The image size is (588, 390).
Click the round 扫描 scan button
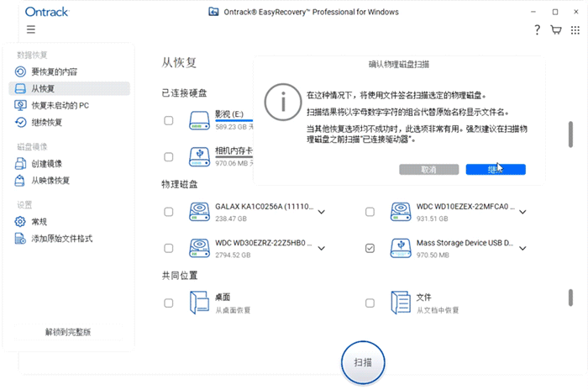tap(363, 362)
